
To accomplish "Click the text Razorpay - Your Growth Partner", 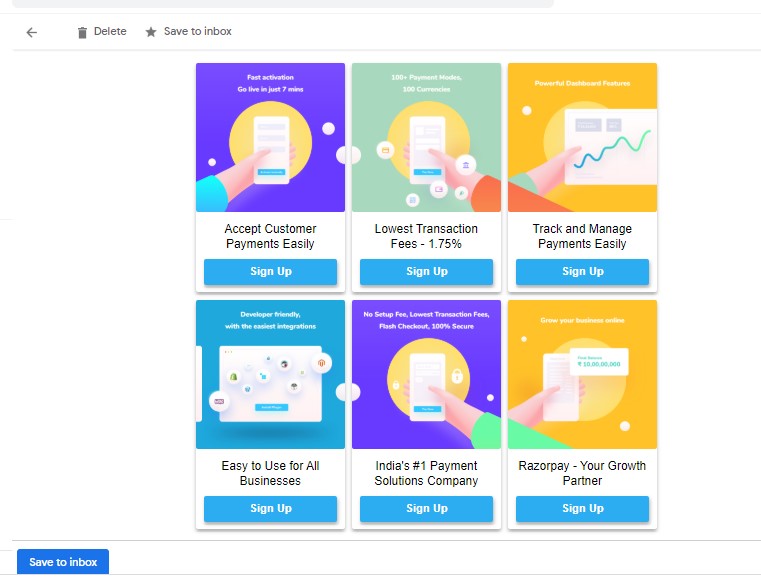I will point(582,473).
